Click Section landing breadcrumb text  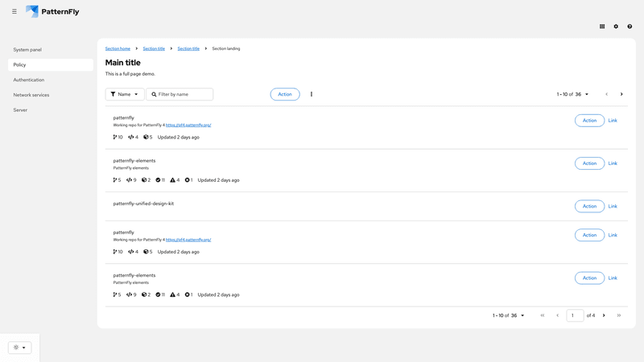coord(226,48)
